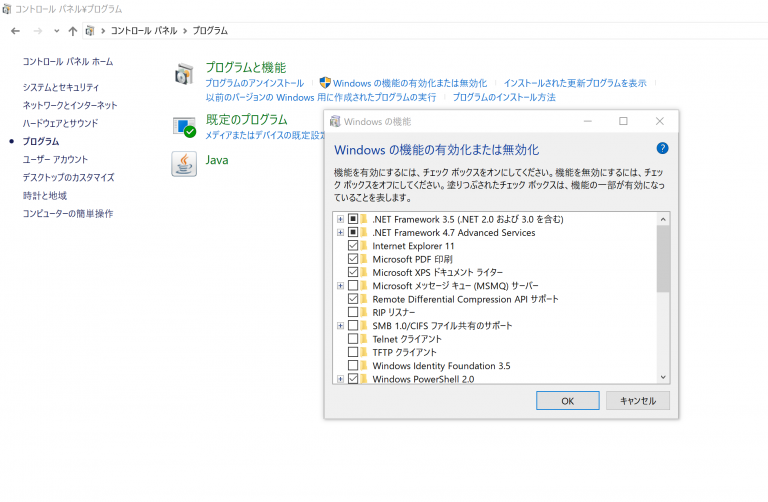This screenshot has width=768, height=502.
Task: Enable Telnet クライアント checkbox
Action: pos(353,338)
